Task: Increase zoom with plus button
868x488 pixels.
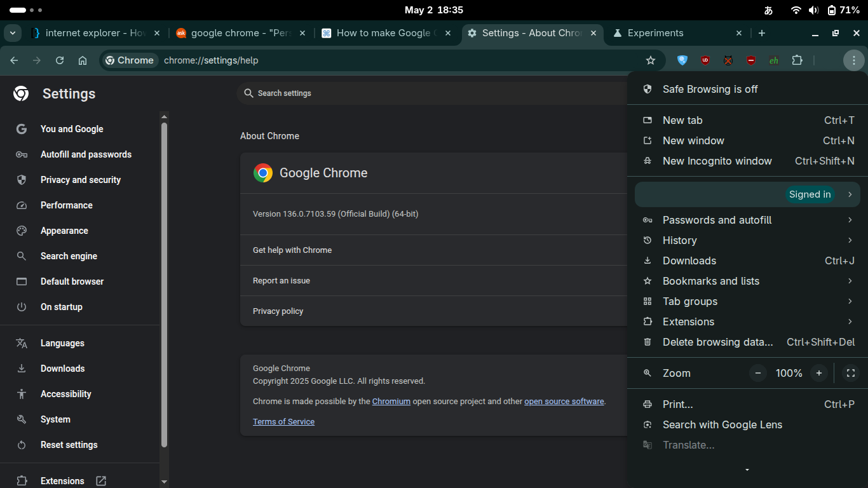Action: 819,373
